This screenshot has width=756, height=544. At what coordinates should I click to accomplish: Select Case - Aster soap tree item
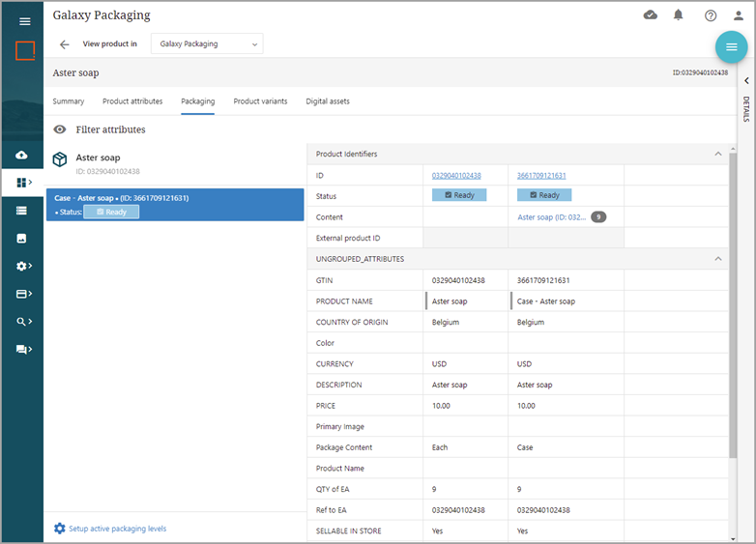[174, 204]
